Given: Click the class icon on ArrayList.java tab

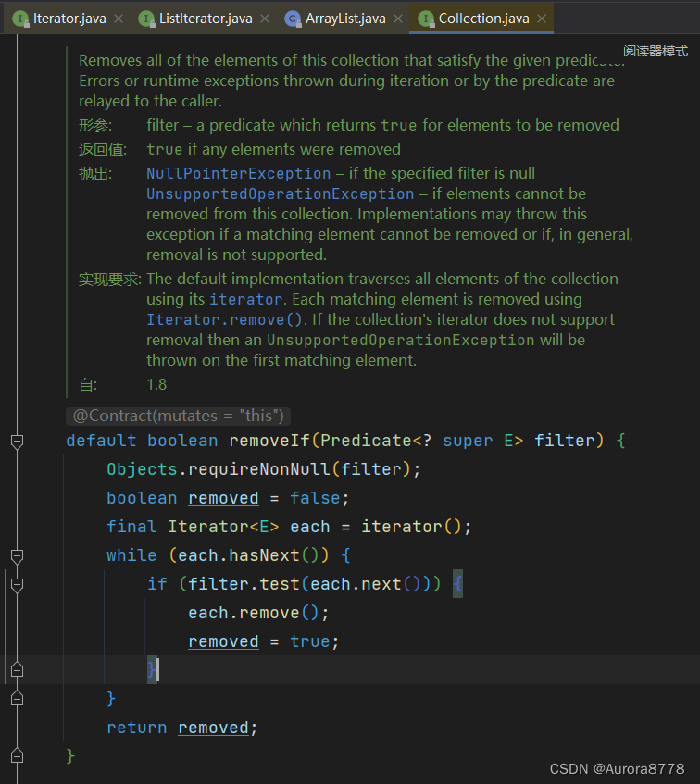Looking at the screenshot, I should click(x=292, y=17).
